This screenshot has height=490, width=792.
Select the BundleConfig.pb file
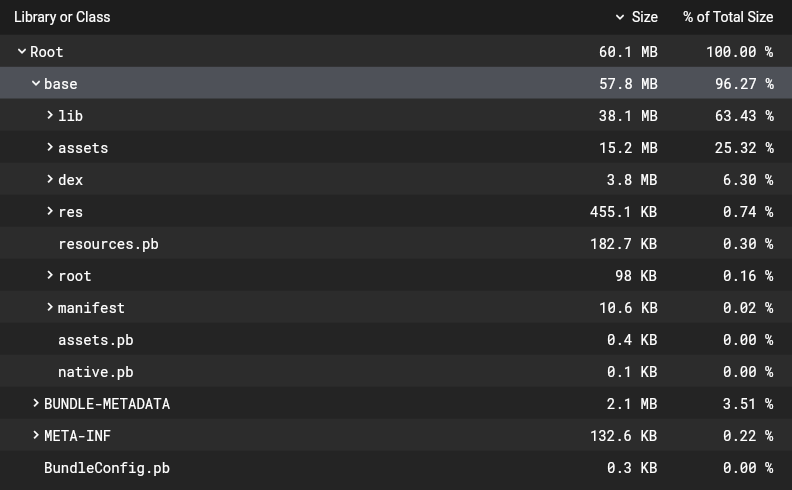[x=107, y=468]
